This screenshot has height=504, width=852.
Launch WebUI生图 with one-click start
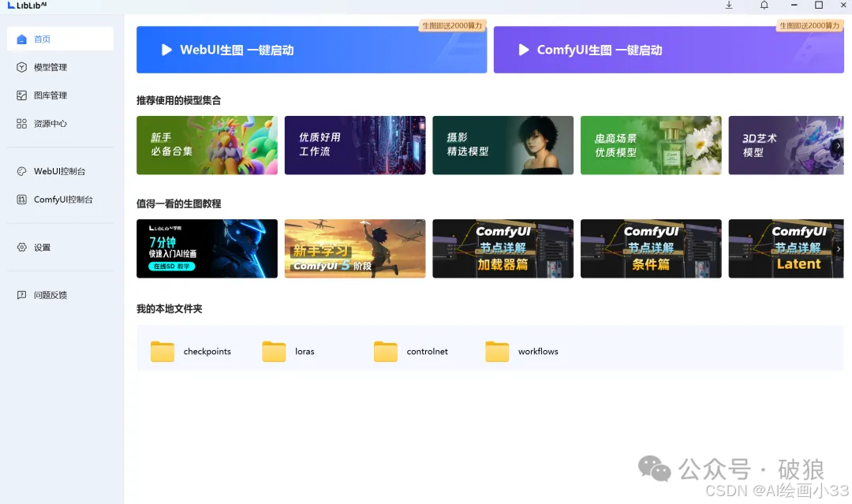[x=312, y=49]
